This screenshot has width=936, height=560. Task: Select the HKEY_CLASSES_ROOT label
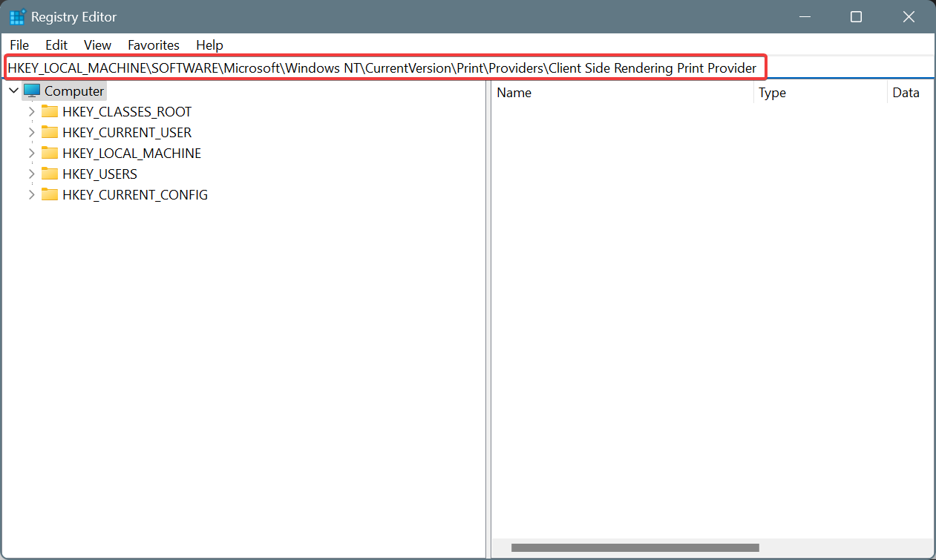click(x=127, y=112)
